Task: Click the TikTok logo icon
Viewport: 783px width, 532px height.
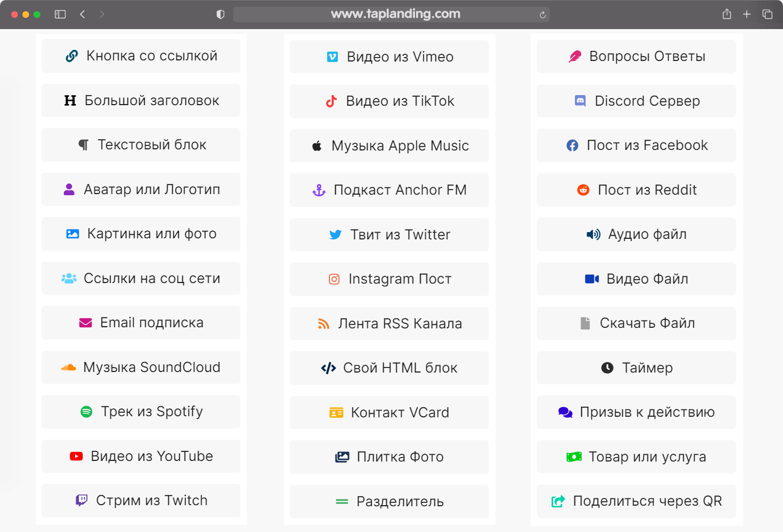Action: (331, 101)
